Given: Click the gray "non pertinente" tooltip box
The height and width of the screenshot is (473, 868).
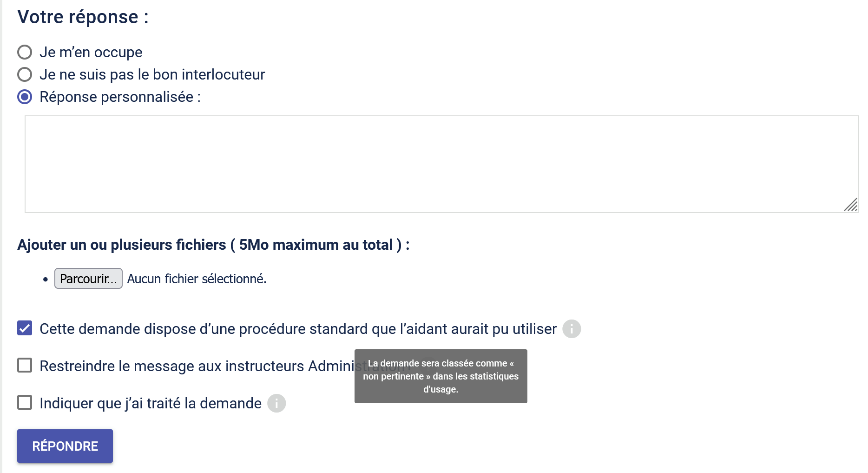Looking at the screenshot, I should pyautogui.click(x=441, y=376).
